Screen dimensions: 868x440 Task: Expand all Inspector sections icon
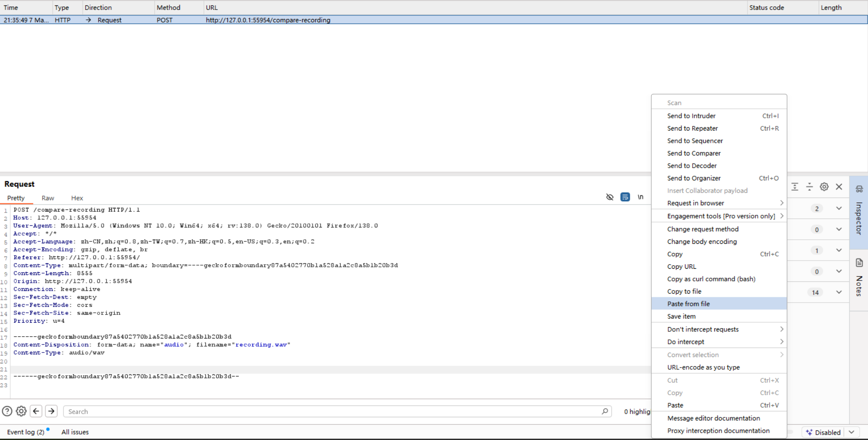click(x=795, y=187)
